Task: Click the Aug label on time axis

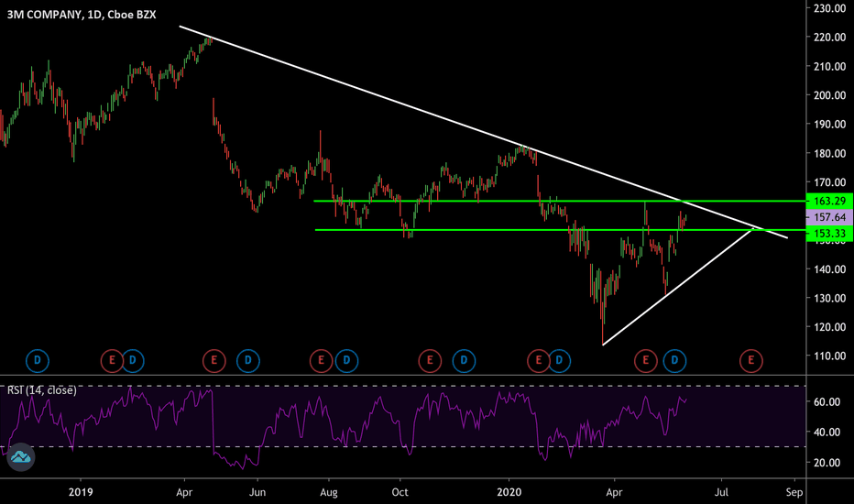Action: 328,493
